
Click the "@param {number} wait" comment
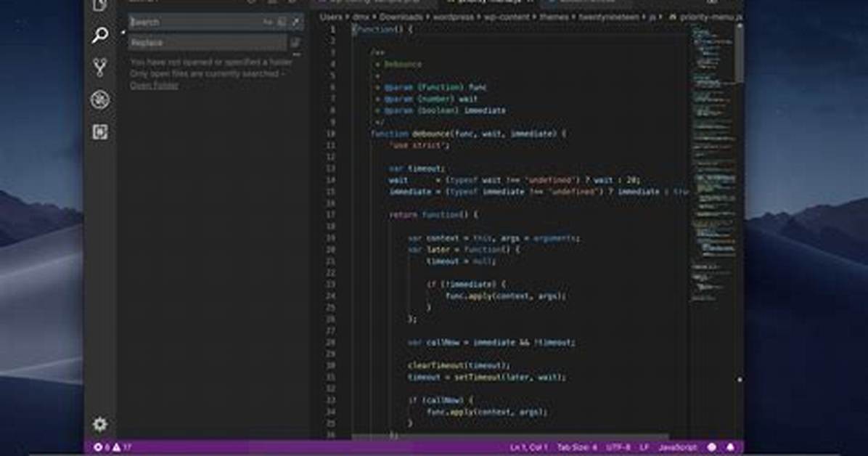430,99
